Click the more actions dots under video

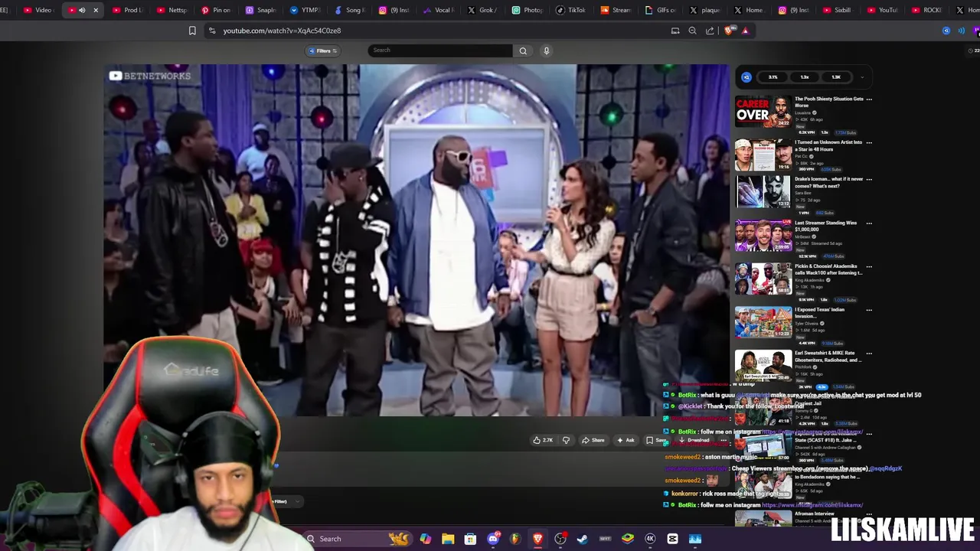[723, 440]
